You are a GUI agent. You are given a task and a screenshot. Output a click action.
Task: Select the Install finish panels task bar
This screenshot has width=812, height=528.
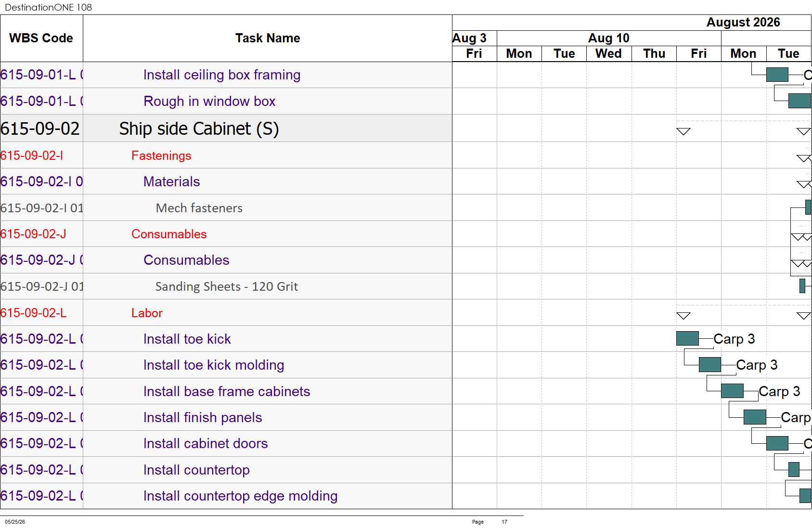(755, 417)
